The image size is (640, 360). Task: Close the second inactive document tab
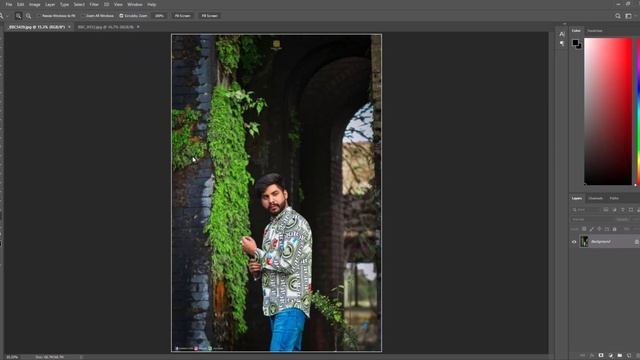(x=138, y=27)
